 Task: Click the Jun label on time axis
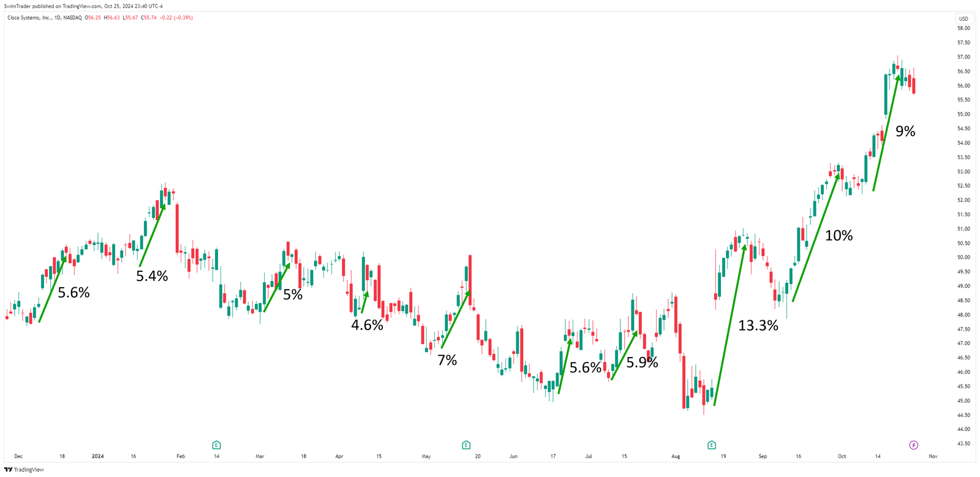coord(513,456)
